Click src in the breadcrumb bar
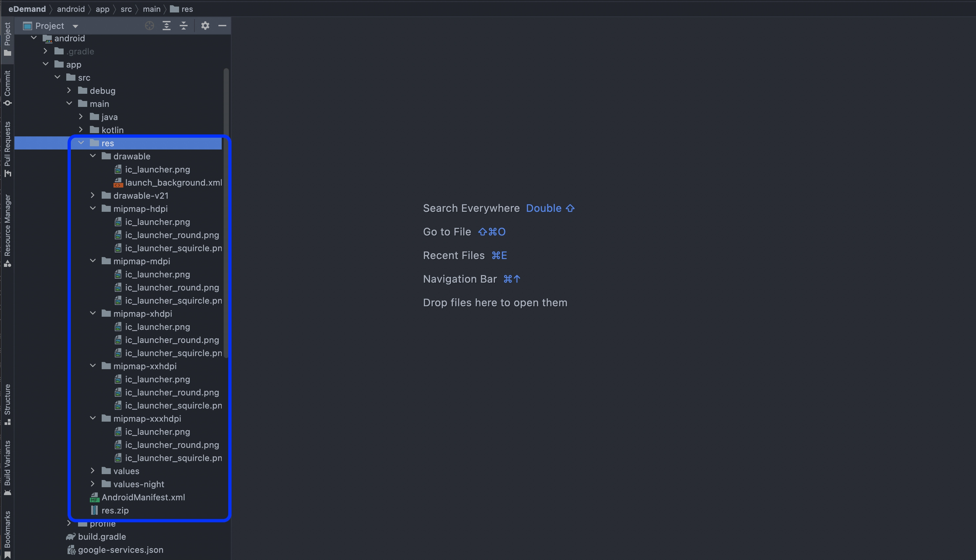The image size is (976, 560). point(126,9)
